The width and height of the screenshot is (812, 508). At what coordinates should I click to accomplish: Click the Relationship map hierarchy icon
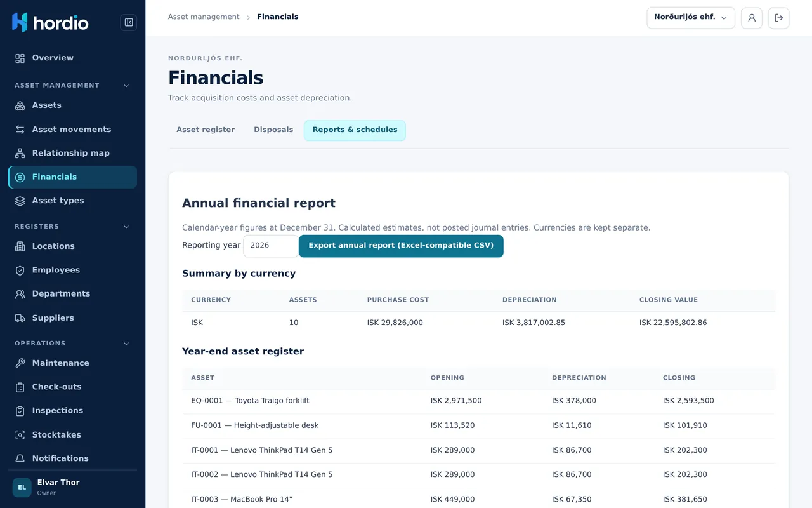(20, 153)
